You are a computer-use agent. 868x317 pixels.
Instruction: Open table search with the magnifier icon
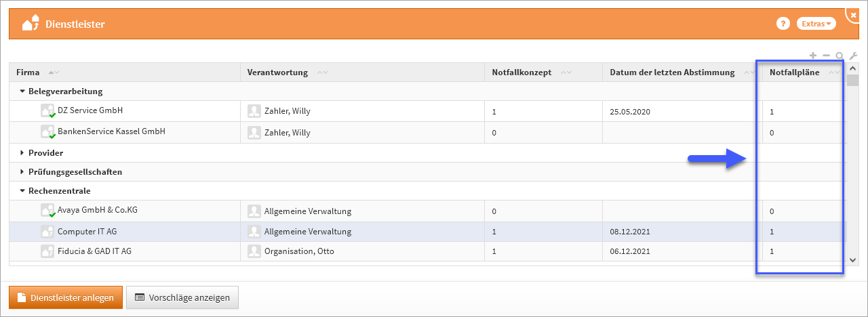(840, 56)
